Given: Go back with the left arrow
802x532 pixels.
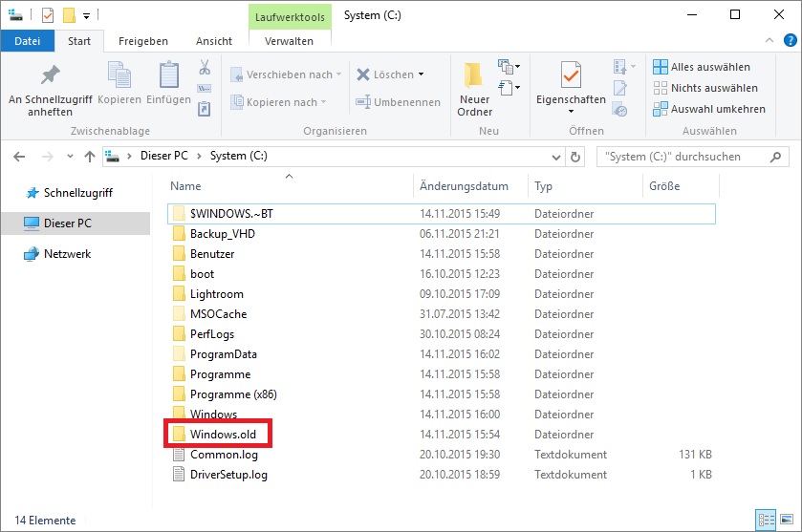Looking at the screenshot, I should point(19,157).
